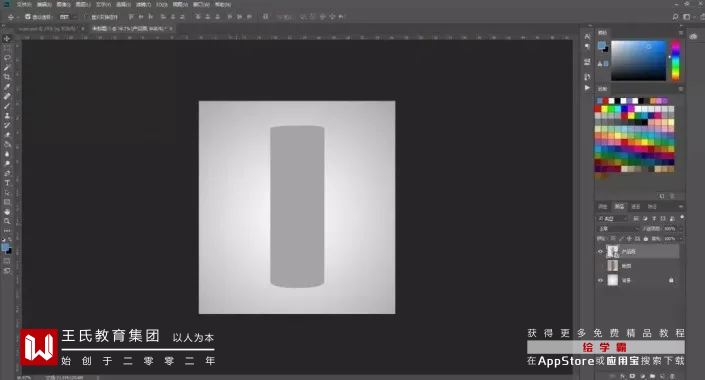The height and width of the screenshot is (380, 705).
Task: Create a new layer from Layers footer
Action: click(663, 376)
